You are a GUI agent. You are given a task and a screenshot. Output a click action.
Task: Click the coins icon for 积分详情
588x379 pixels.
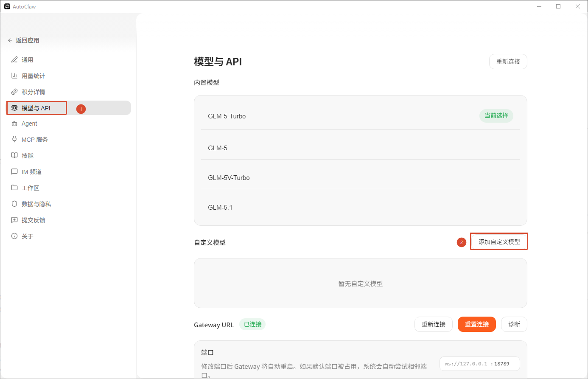pyautogui.click(x=14, y=92)
